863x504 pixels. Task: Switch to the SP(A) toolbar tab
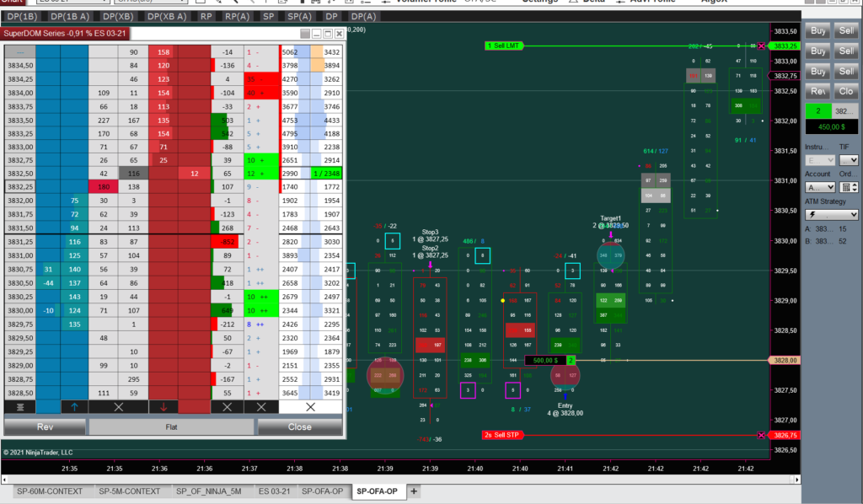click(299, 17)
